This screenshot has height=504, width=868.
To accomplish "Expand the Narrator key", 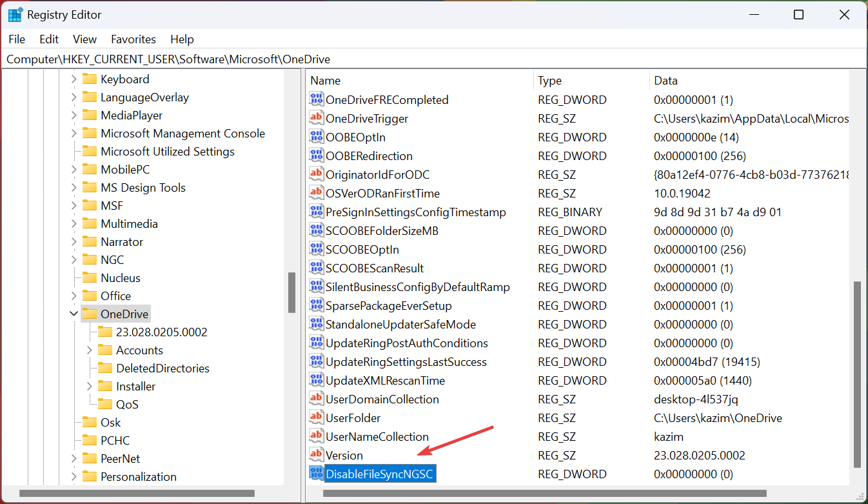I will pos(74,242).
